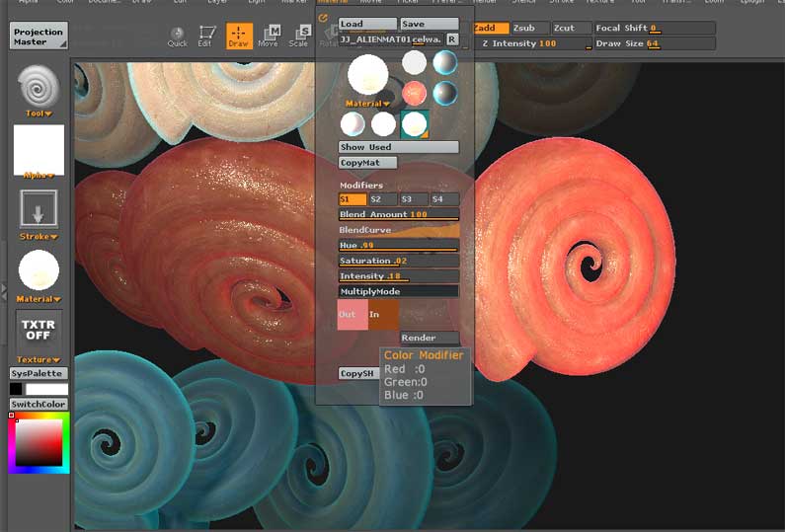Click the JJ_ALIENMAT01 material name field

(391, 39)
